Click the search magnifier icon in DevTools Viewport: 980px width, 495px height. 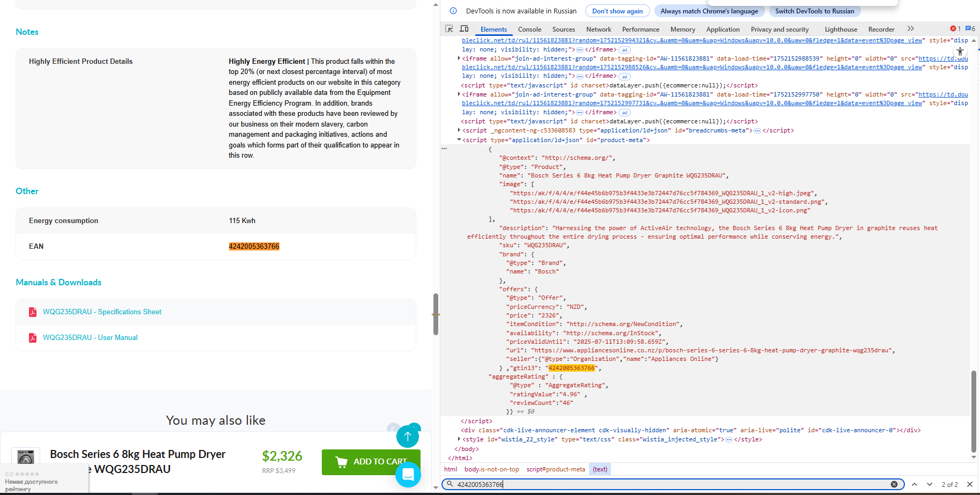450,484
